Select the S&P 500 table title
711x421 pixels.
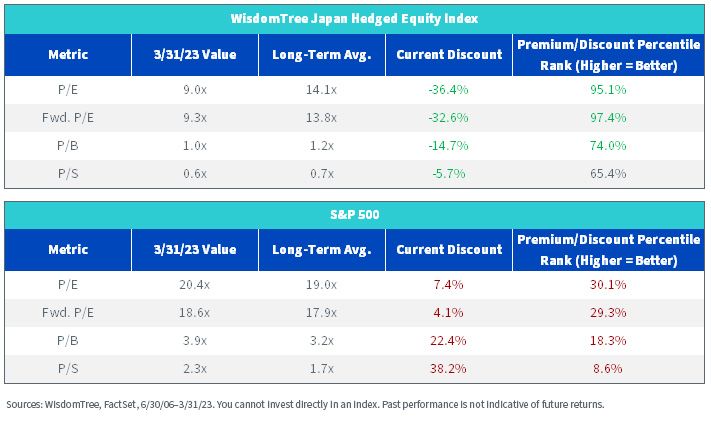[x=355, y=215]
